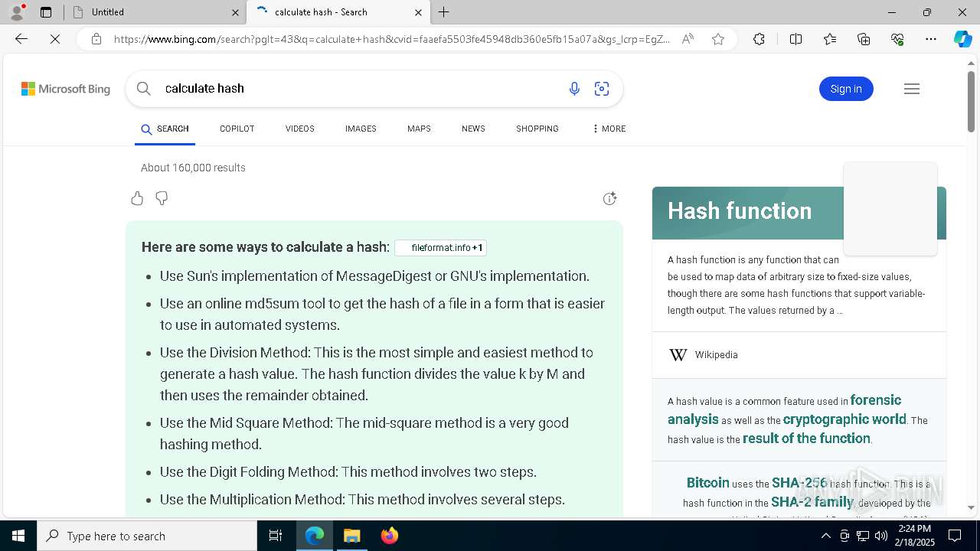Open a new tab with plus button
The image size is (980, 551).
tap(444, 12)
